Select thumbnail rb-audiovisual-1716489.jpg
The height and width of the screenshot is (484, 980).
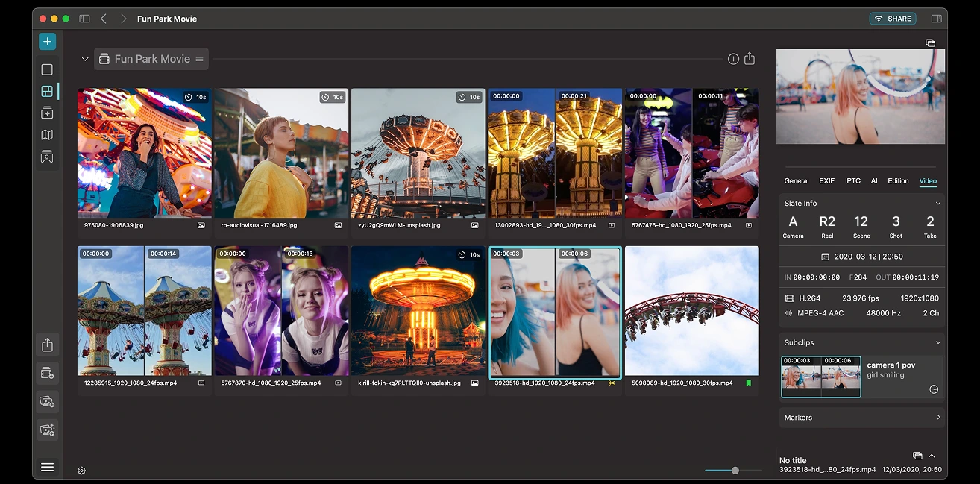pos(281,153)
